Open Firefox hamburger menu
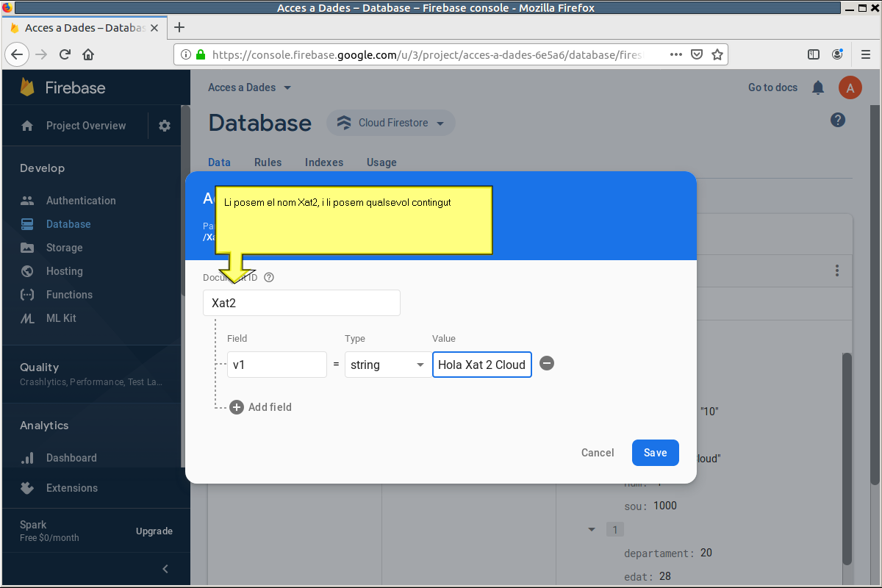This screenshot has height=588, width=882. coord(866,54)
